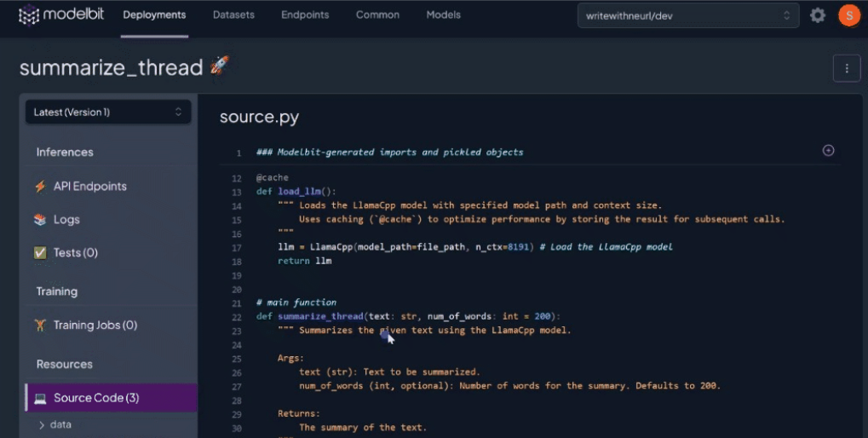Open the writewithneurl/dev workspace dropdown

(x=688, y=15)
